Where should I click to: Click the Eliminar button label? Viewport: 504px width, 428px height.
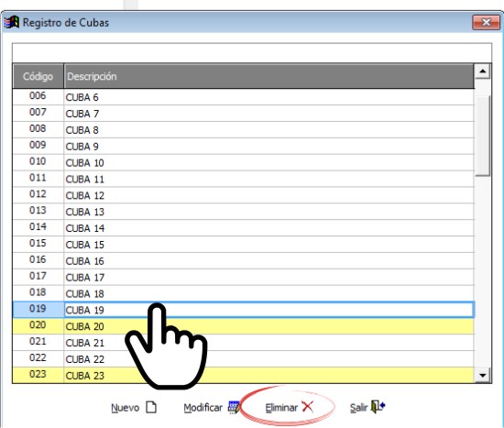click(x=281, y=408)
